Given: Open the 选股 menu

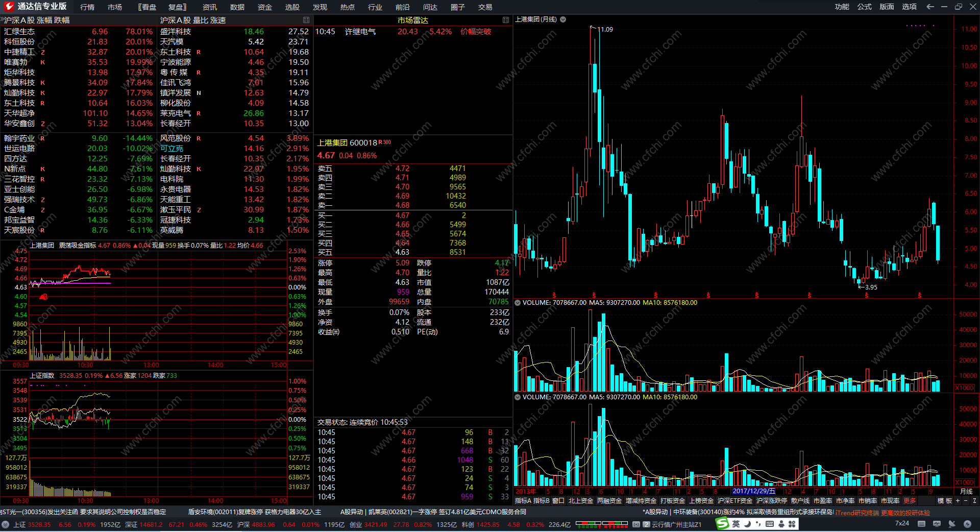Looking at the screenshot, I should (292, 7).
